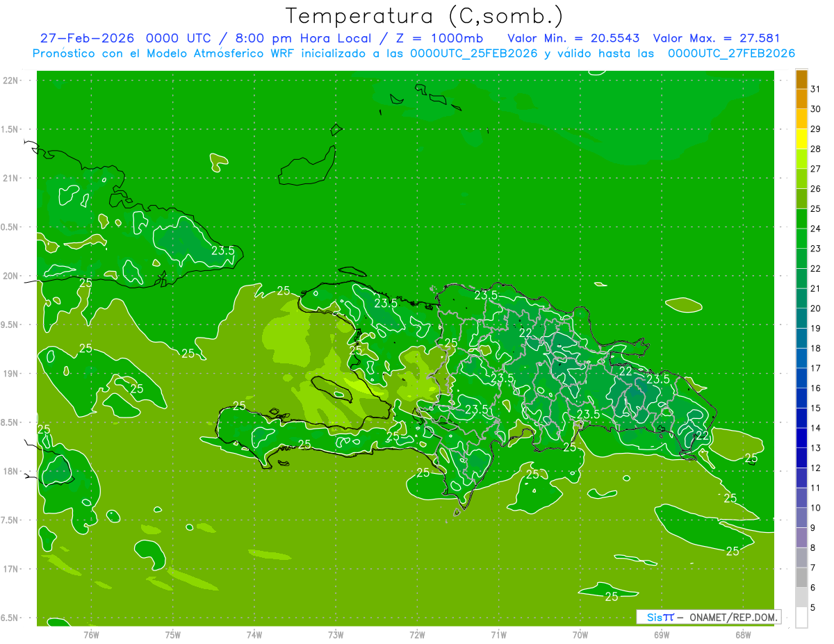834x644 pixels.
Task: Click the '70W' longitude axis label
Action: (x=580, y=635)
